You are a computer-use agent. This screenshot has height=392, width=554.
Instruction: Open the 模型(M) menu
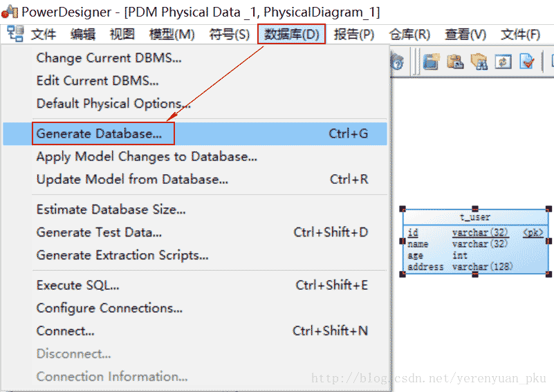coord(172,35)
